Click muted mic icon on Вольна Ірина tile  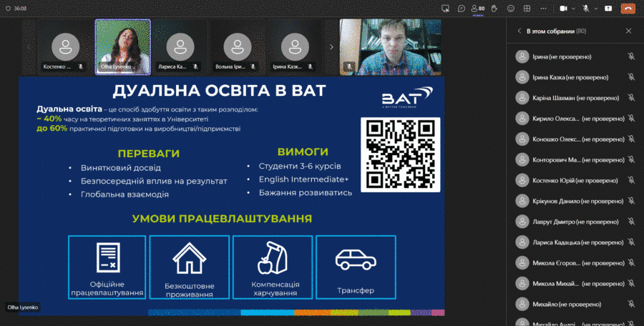[253, 66]
